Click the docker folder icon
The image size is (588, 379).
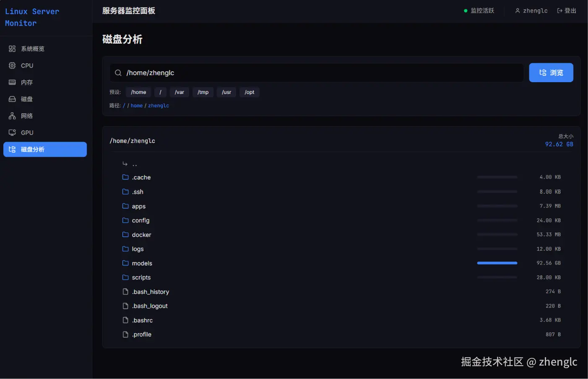point(125,234)
